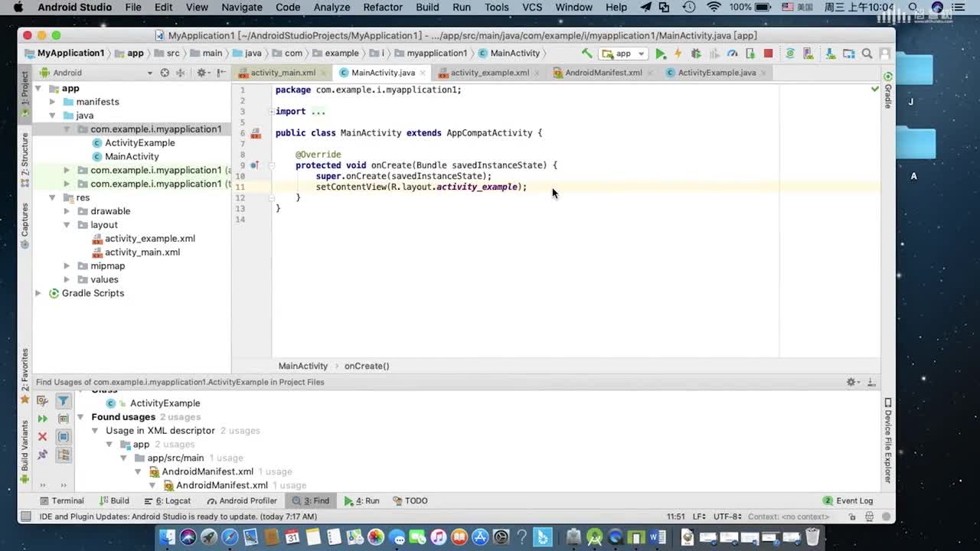
Task: Expand the folded import statement
Action: pyautogui.click(x=271, y=112)
